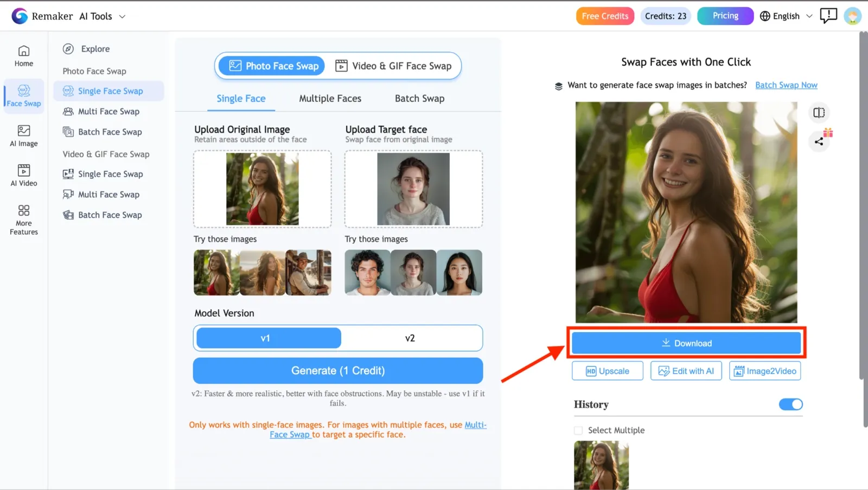Choose pale woman target face sample
The width and height of the screenshot is (868, 490).
click(413, 273)
